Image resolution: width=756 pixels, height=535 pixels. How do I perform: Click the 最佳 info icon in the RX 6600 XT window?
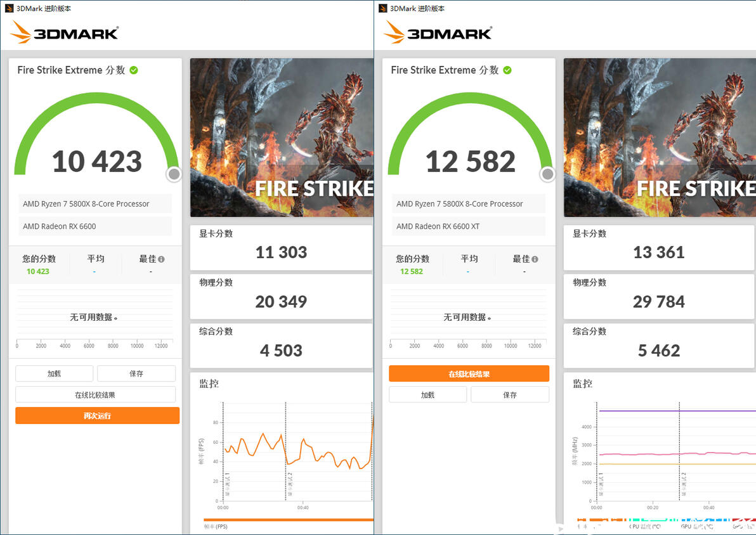(x=535, y=259)
